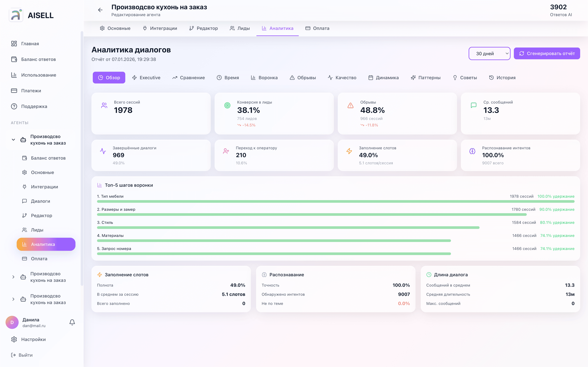Click the Платежи card icon
This screenshot has width=588, height=367.
pos(14,91)
